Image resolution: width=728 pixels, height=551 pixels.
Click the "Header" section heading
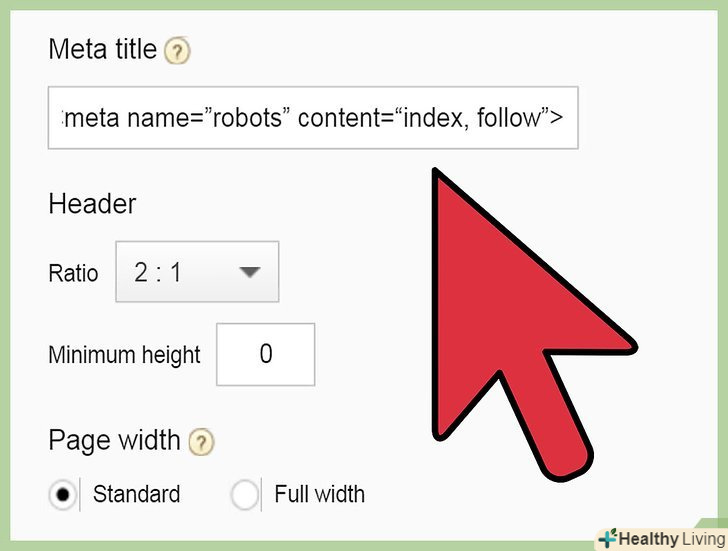click(92, 204)
